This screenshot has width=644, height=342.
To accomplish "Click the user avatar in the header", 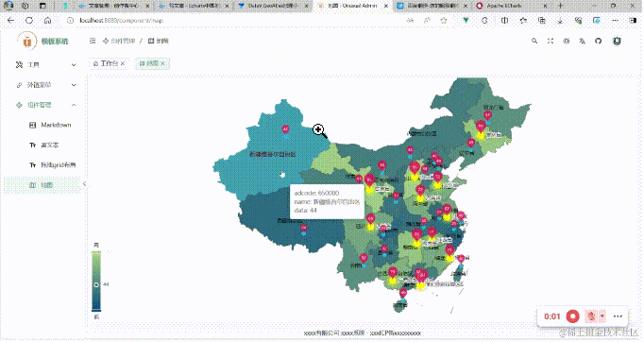I will pyautogui.click(x=617, y=41).
